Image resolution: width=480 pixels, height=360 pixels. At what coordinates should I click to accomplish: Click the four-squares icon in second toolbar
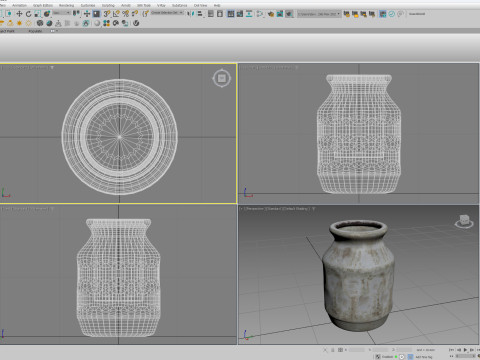(107, 23)
